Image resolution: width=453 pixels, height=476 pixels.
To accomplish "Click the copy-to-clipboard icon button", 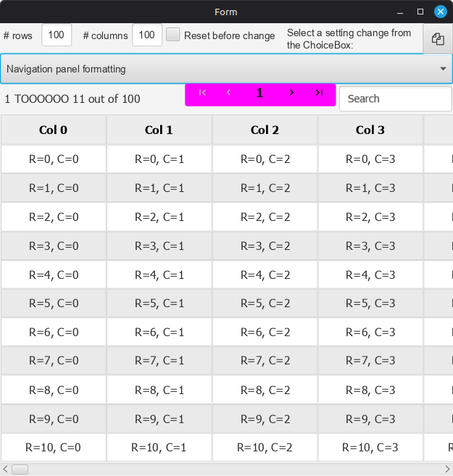I will (x=438, y=39).
